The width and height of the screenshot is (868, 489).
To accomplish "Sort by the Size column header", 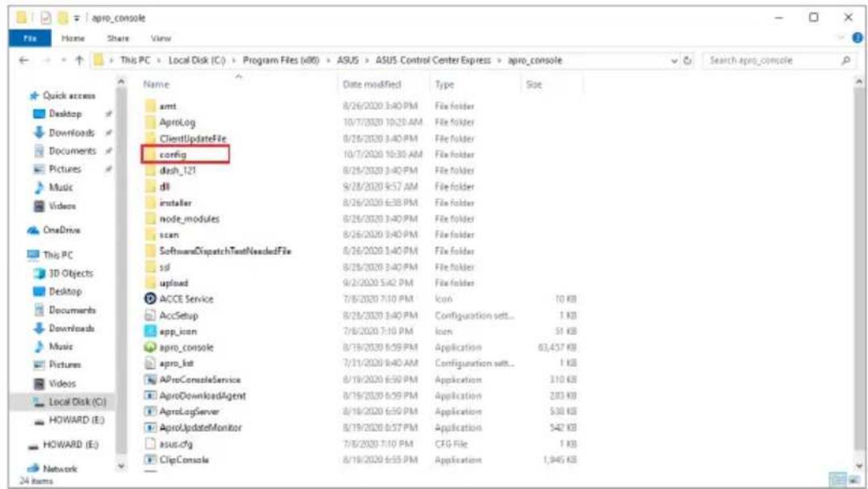I will click(x=534, y=84).
